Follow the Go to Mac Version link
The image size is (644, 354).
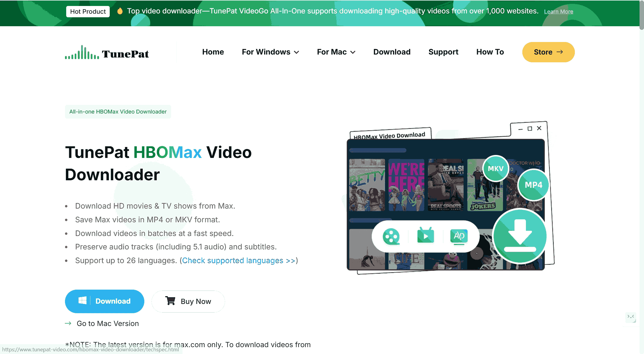coord(108,323)
